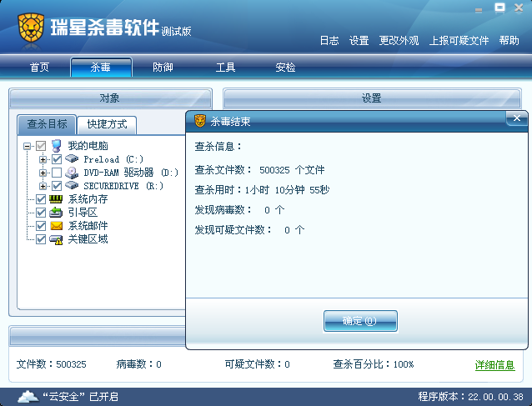Toggle the 我的电脑 checkbox
The width and height of the screenshot is (532, 406).
41,146
